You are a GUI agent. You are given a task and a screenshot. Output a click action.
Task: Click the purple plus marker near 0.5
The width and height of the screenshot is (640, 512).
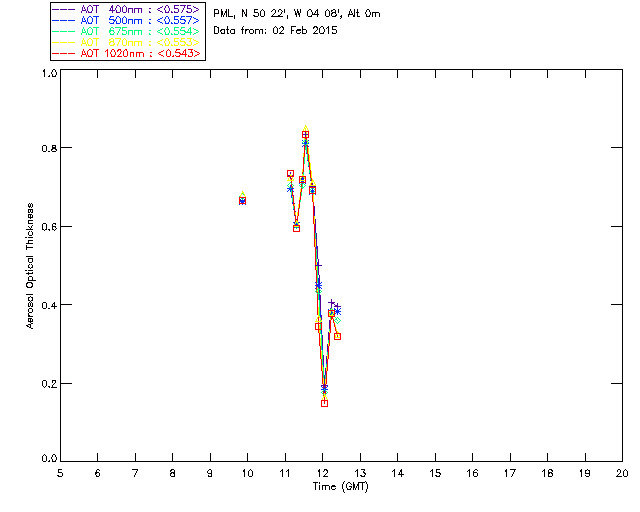[319, 265]
